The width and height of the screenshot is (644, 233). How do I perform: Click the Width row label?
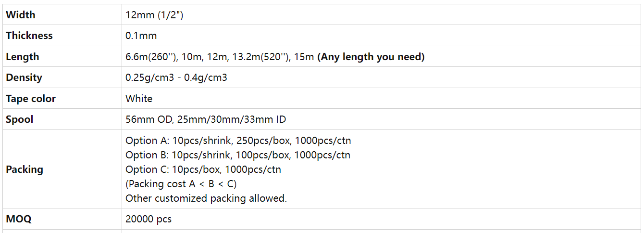21,15
